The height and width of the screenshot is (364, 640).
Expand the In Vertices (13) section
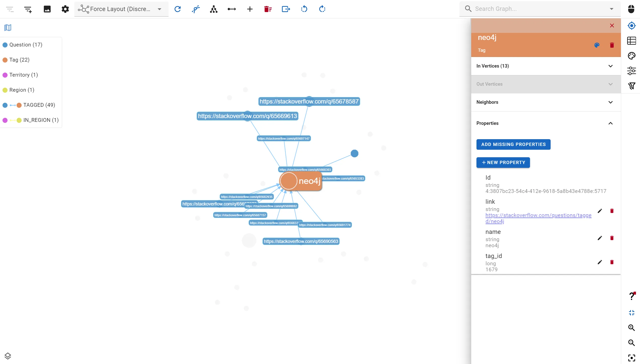(x=546, y=66)
